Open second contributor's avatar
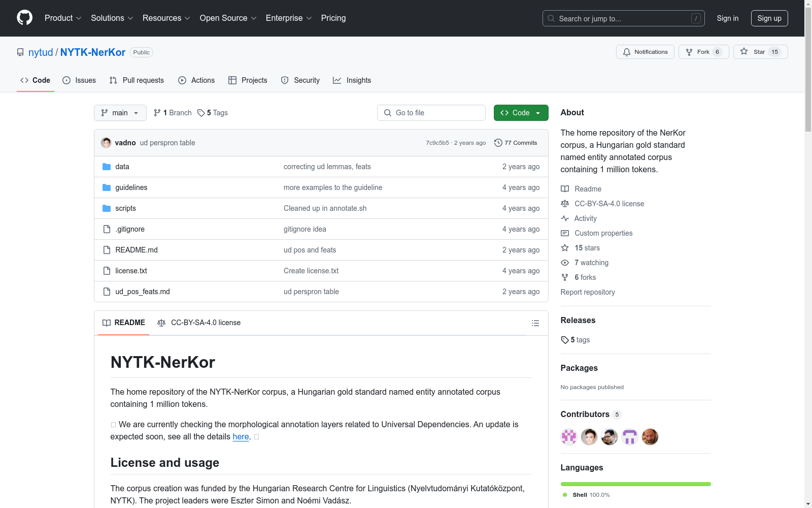 tap(589, 437)
